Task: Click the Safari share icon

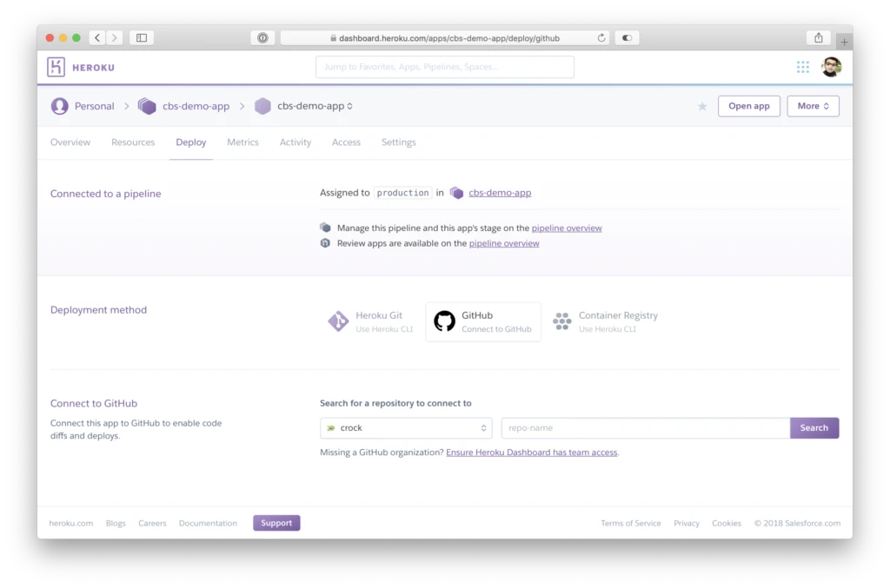Action: (819, 38)
